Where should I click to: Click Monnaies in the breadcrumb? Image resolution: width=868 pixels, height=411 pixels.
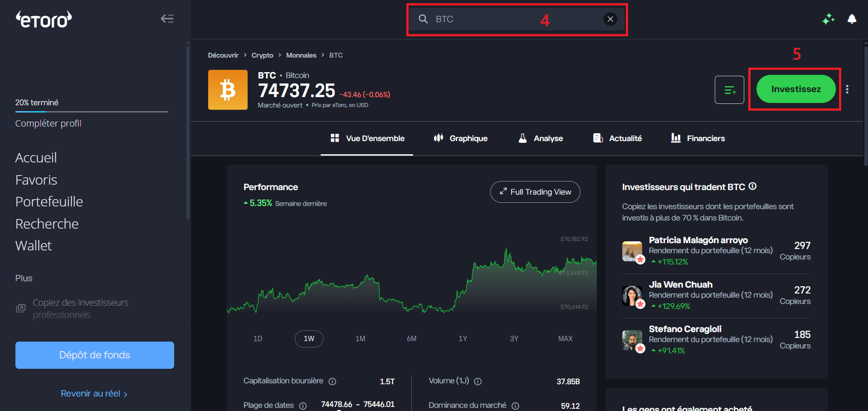[301, 55]
